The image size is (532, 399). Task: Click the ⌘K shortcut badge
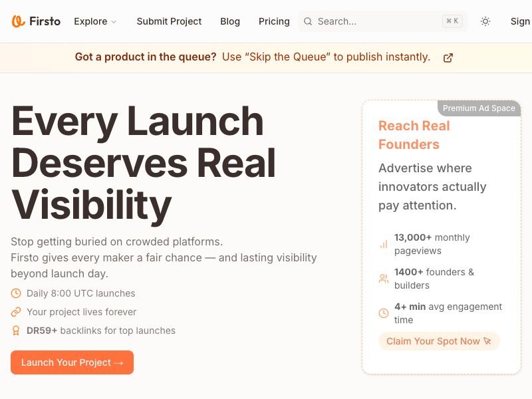point(452,21)
